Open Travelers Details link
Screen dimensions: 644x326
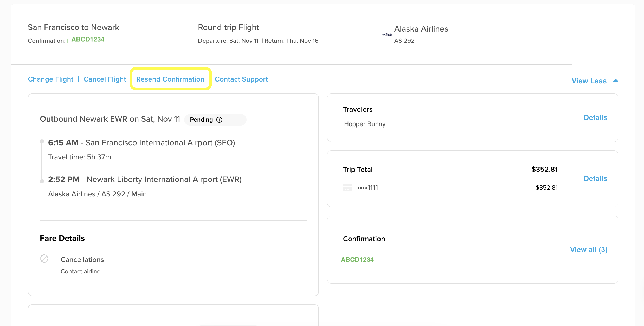[595, 118]
